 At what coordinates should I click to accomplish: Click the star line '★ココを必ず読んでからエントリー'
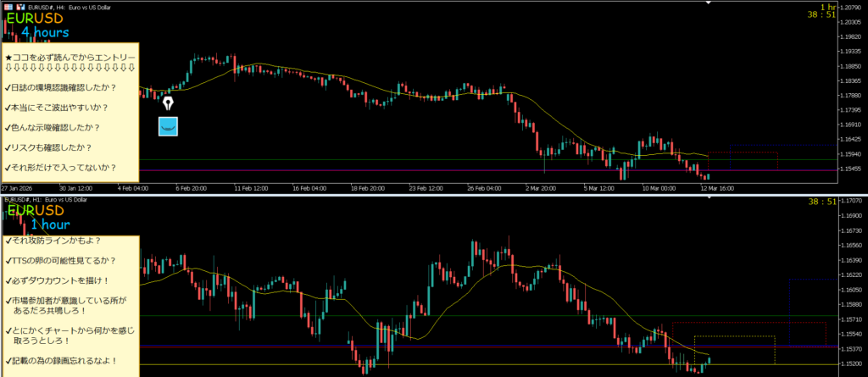[70, 58]
